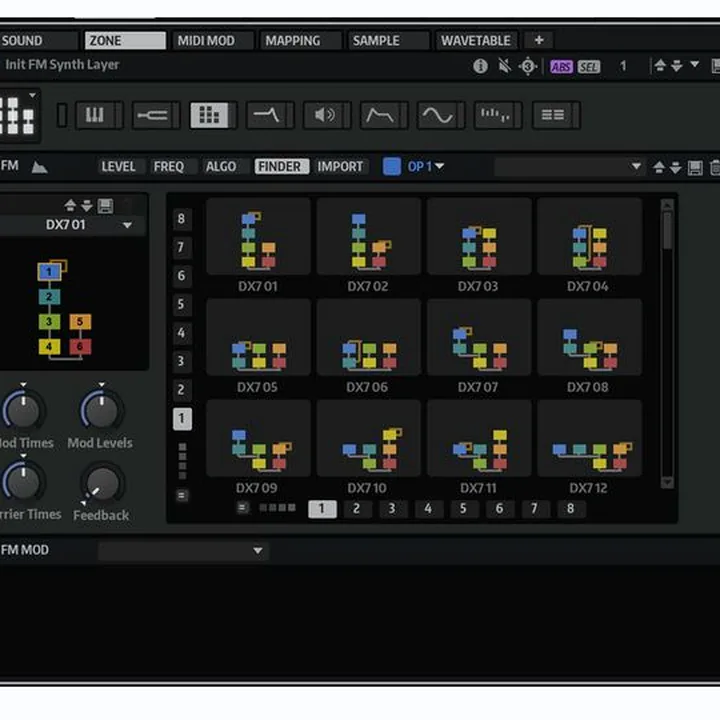Viewport: 720px width, 720px height.
Task: Open the OP 1 operator dropdown
Action: 426,166
